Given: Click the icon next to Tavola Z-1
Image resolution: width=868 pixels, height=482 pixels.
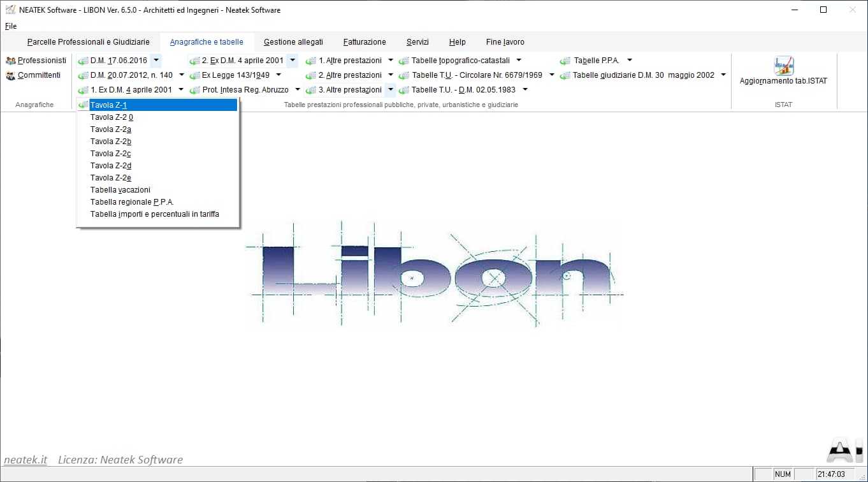Looking at the screenshot, I should (83, 105).
